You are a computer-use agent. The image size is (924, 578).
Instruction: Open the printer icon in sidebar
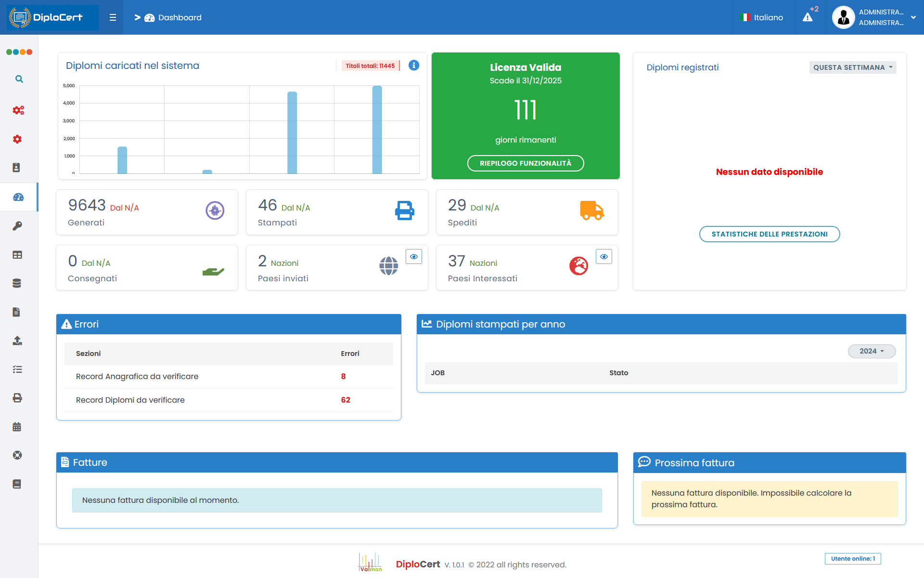(17, 398)
